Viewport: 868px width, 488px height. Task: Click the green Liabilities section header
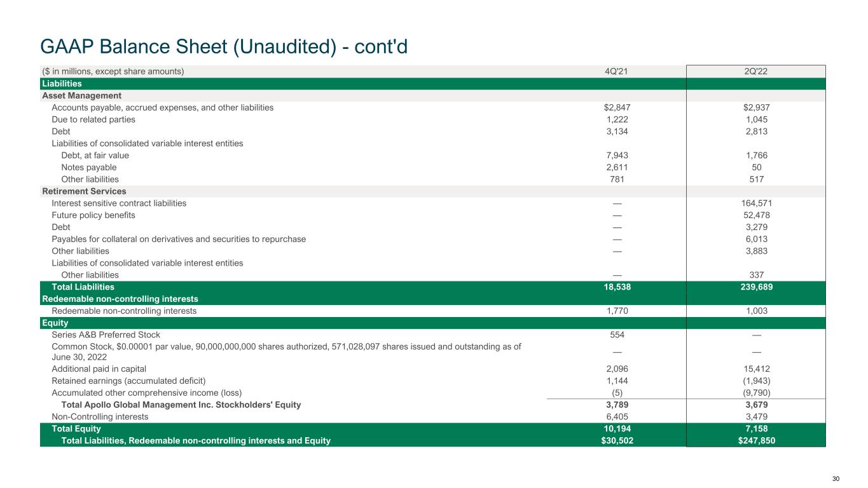62,83
